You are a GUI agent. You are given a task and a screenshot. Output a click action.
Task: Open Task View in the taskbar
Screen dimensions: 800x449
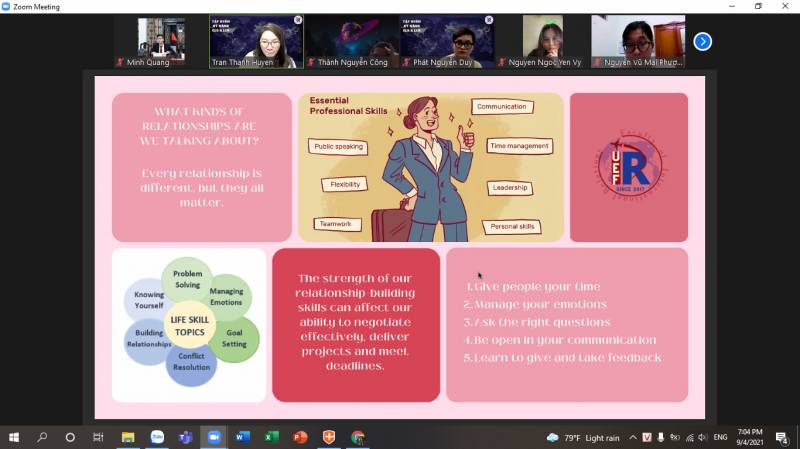click(98, 437)
